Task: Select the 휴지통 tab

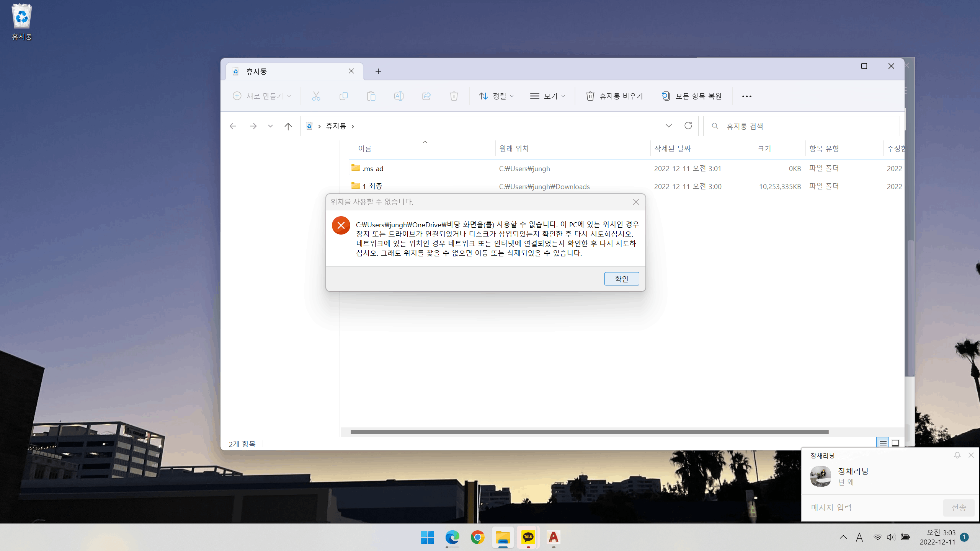Action: click(294, 72)
